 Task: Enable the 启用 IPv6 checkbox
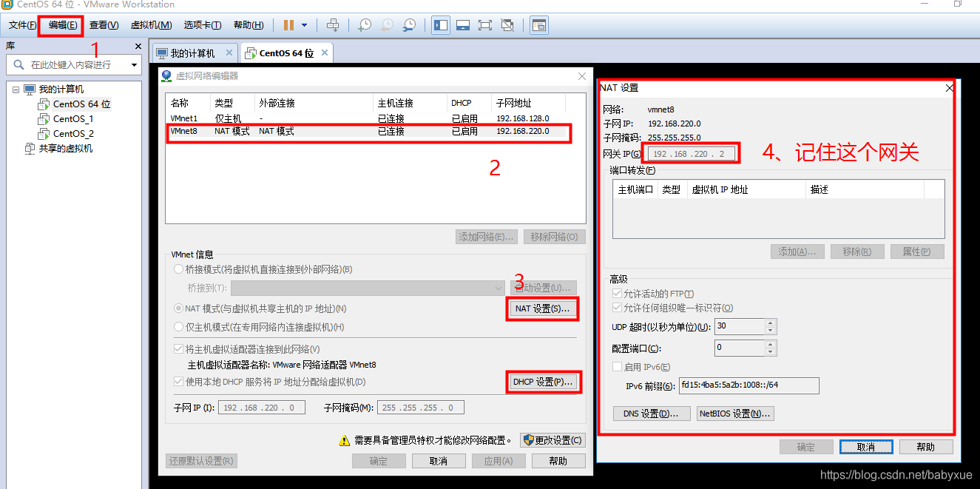coord(618,367)
